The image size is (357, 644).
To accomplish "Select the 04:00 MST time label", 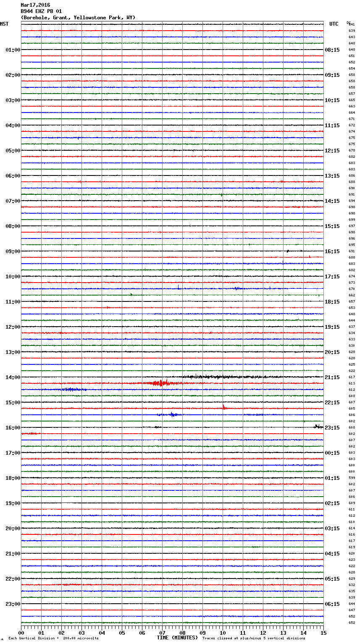I will click(x=13, y=126).
